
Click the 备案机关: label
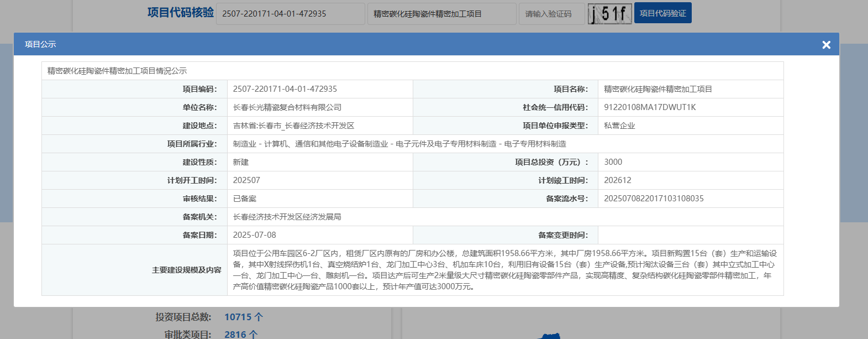200,217
